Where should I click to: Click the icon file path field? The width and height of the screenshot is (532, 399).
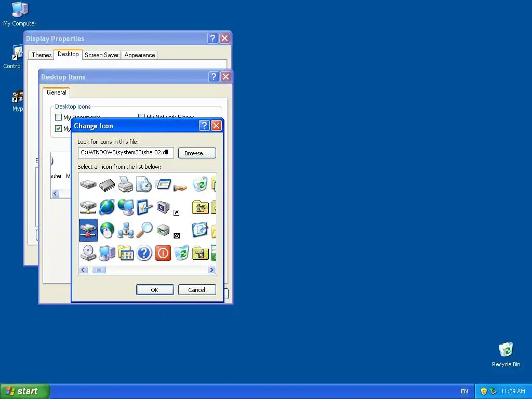tap(126, 153)
